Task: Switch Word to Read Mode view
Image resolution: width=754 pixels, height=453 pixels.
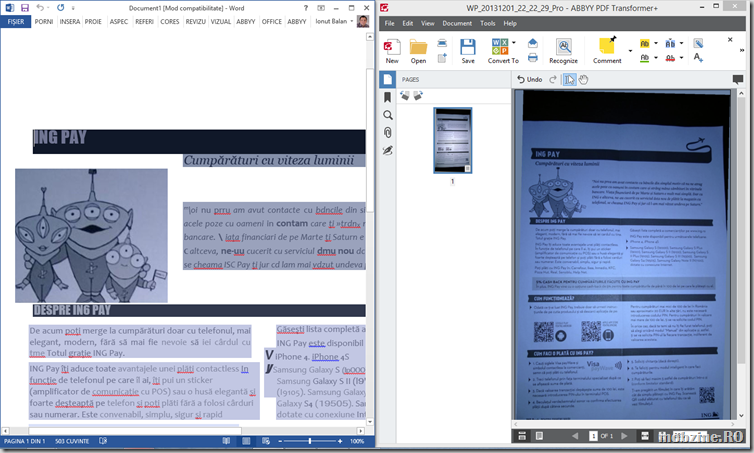Action: pyautogui.click(x=226, y=441)
